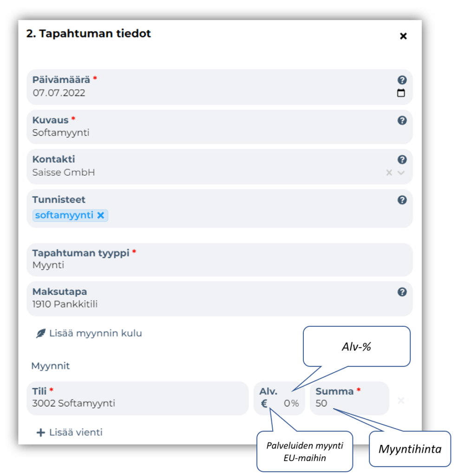Screen dimensions: 458x476
Task: Edit the Kuvaus Softamyynti text
Action: pyautogui.click(x=61, y=132)
